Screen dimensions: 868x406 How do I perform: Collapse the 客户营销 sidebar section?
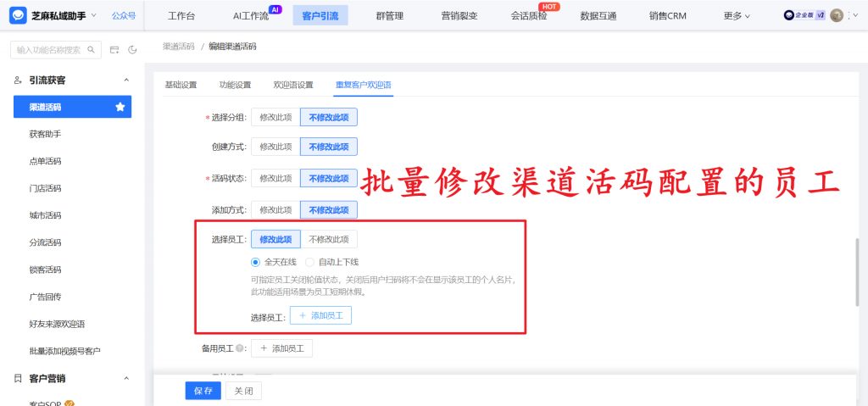126,378
